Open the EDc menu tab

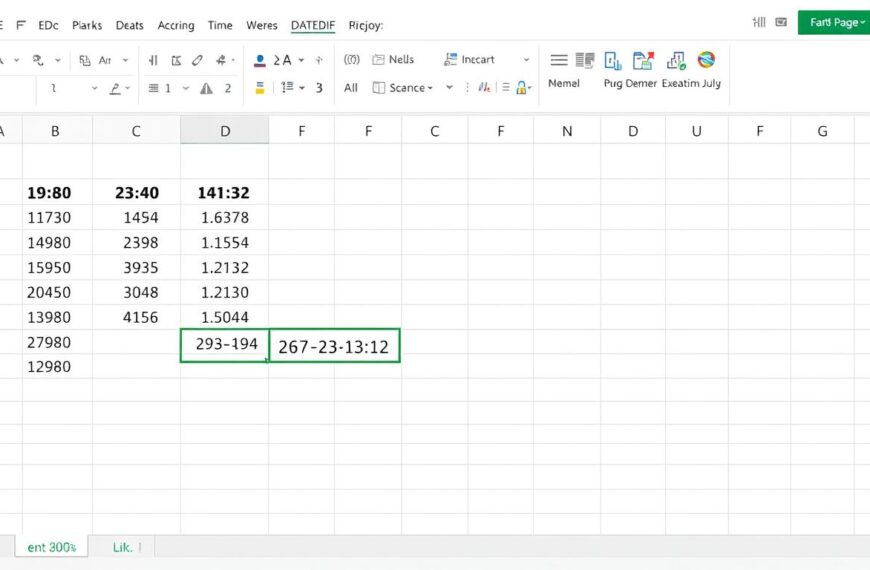48,26
